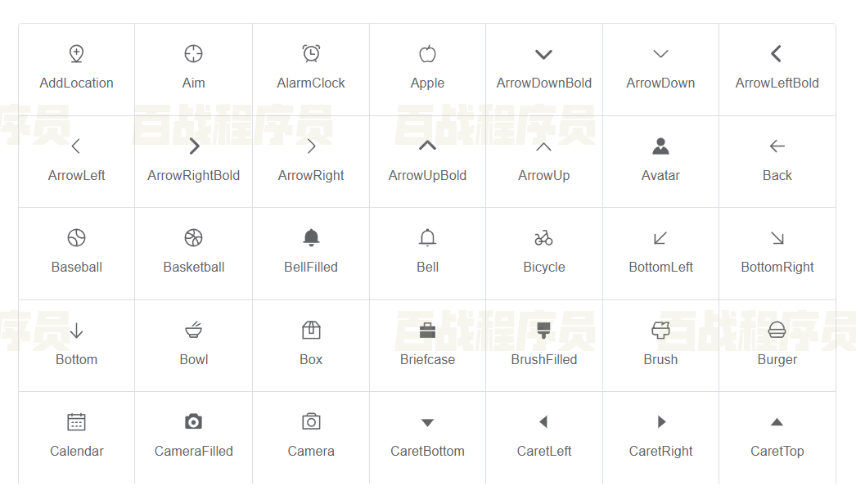Choose the Apple icon

pos(427,54)
